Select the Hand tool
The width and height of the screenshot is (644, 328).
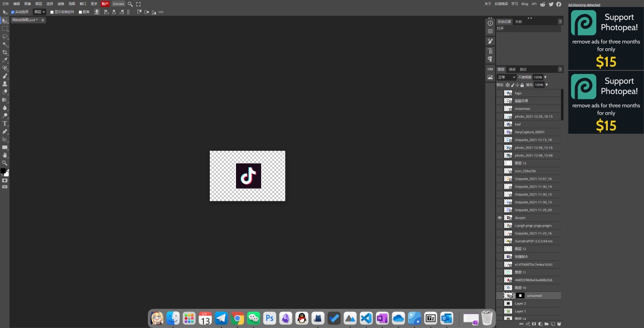[x=5, y=155]
